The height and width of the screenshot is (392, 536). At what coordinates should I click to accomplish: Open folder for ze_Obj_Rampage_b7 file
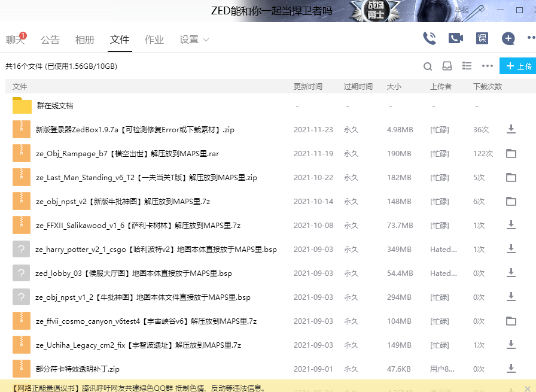511,154
